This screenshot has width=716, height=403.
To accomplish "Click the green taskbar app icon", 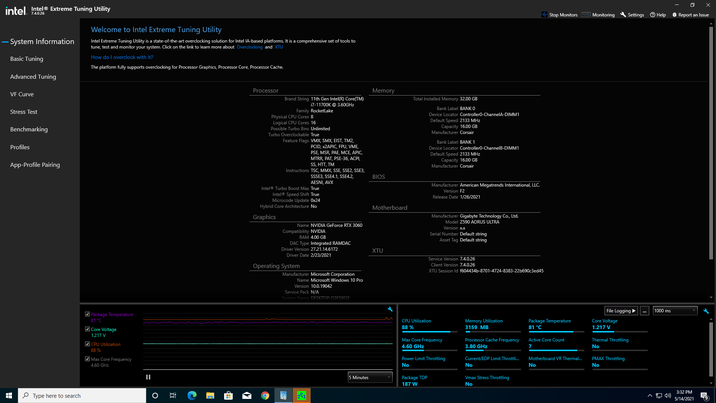I will click(x=301, y=395).
